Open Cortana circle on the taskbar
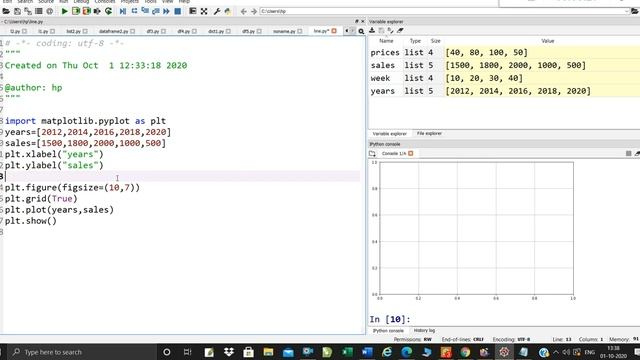 pyautogui.click(x=167, y=352)
